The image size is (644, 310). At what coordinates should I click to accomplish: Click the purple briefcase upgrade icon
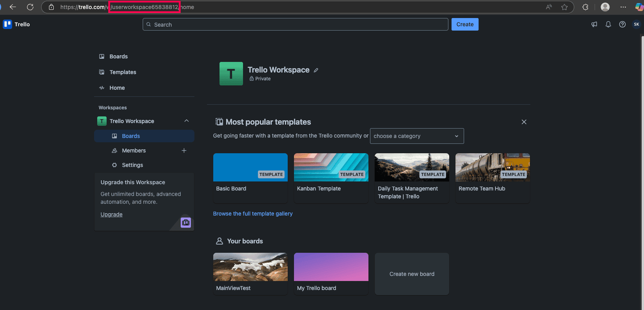pos(186,223)
